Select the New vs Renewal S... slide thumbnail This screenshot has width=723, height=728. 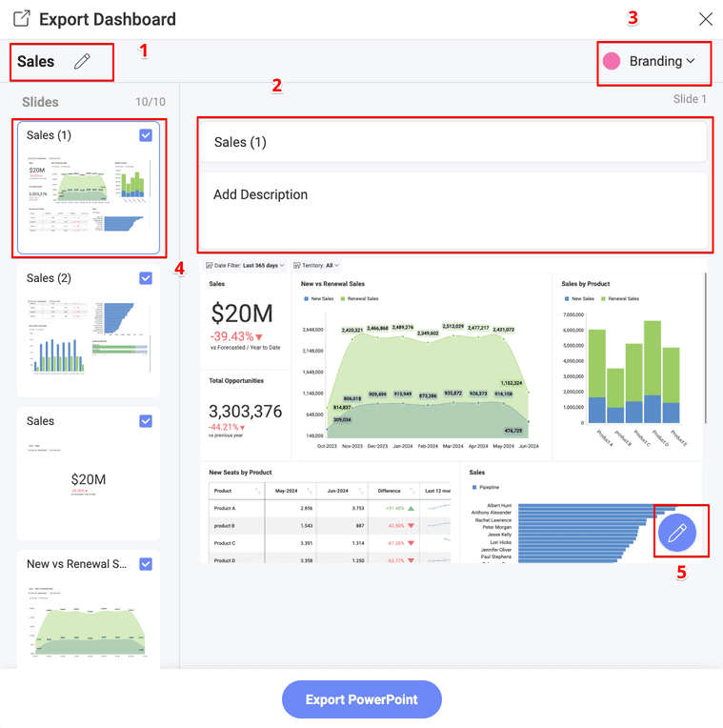(89, 610)
